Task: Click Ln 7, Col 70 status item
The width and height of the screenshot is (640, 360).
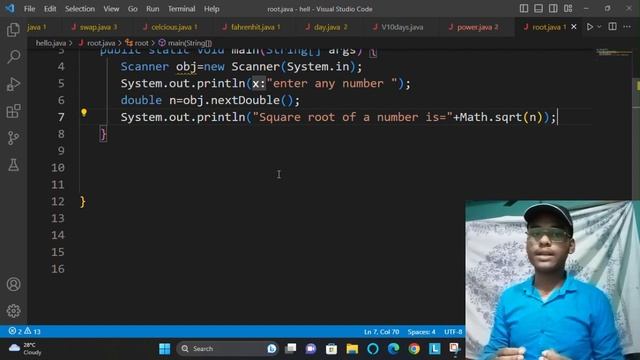Action: coord(381,332)
